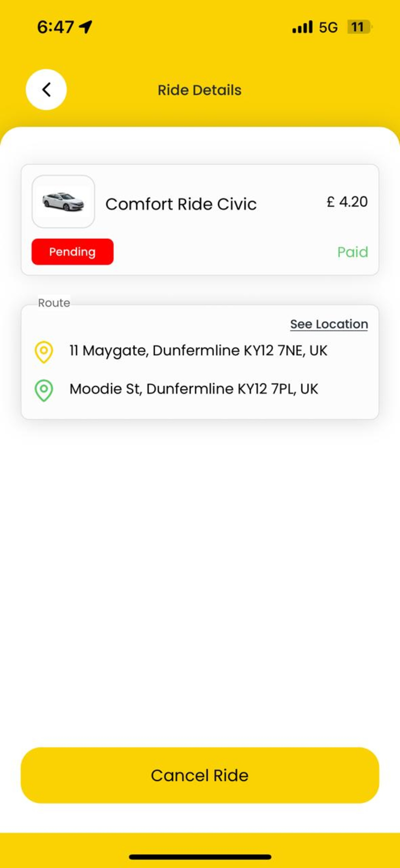Tap the green Paid status label

coord(353,252)
